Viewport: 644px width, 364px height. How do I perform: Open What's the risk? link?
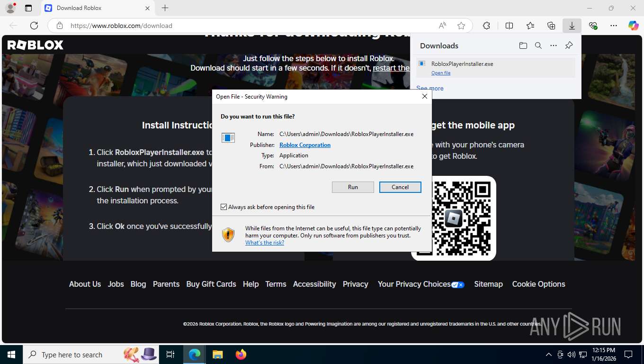pos(265,243)
